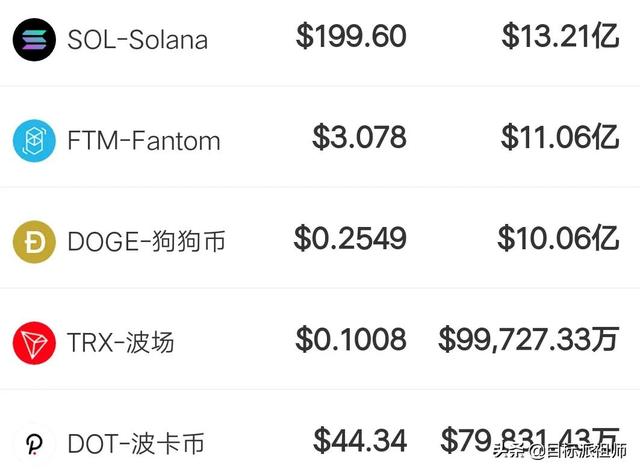The width and height of the screenshot is (640, 472).
Task: Click the TRON red logo icon
Action: pos(35,342)
